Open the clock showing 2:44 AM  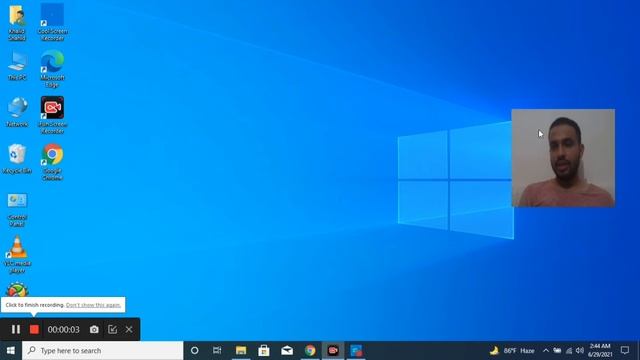point(600,351)
